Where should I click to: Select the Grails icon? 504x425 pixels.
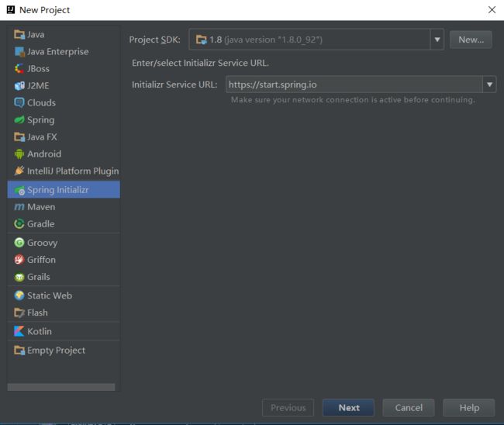pyautogui.click(x=19, y=277)
